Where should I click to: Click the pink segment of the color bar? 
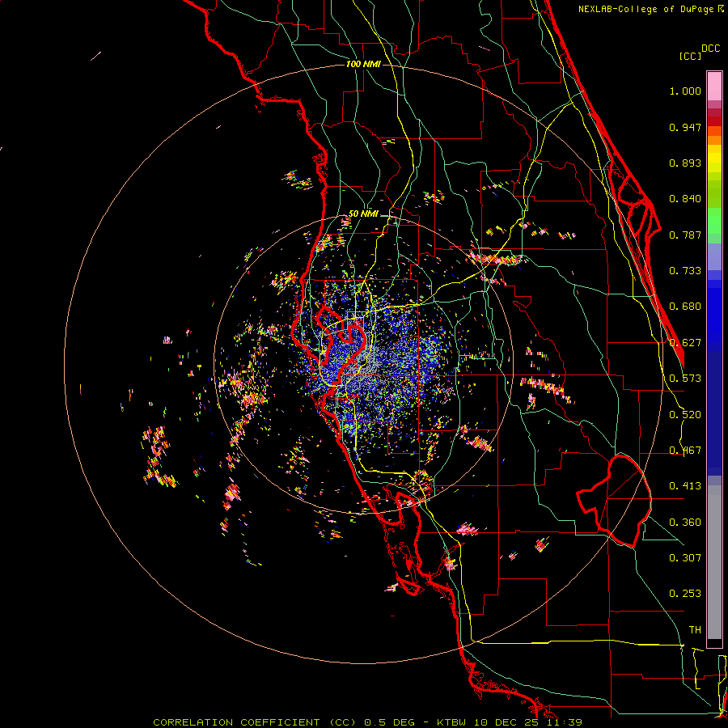tap(714, 87)
